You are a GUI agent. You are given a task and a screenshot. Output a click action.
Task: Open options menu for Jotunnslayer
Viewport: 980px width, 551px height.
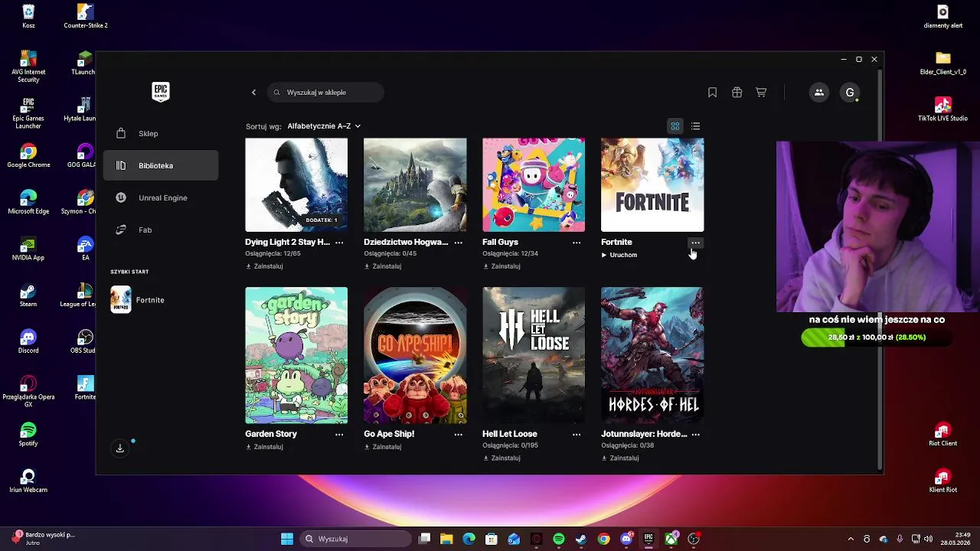click(695, 434)
